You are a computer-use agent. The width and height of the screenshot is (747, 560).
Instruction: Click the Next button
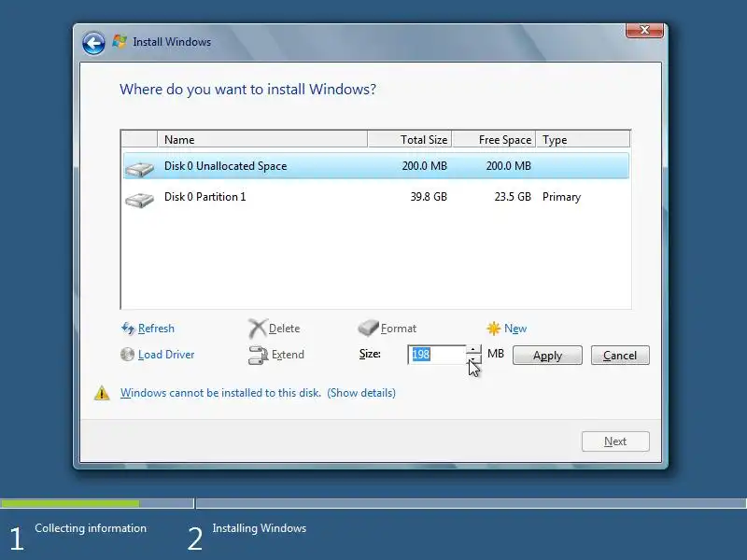[x=615, y=441]
